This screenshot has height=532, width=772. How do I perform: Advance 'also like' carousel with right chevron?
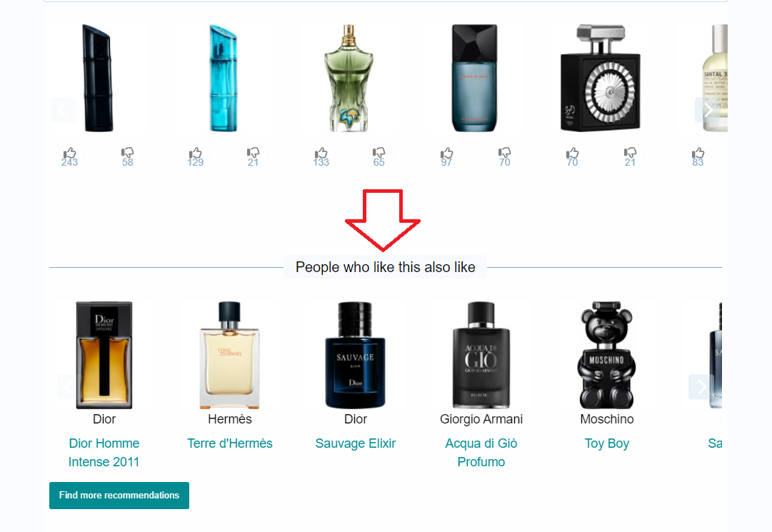(701, 387)
